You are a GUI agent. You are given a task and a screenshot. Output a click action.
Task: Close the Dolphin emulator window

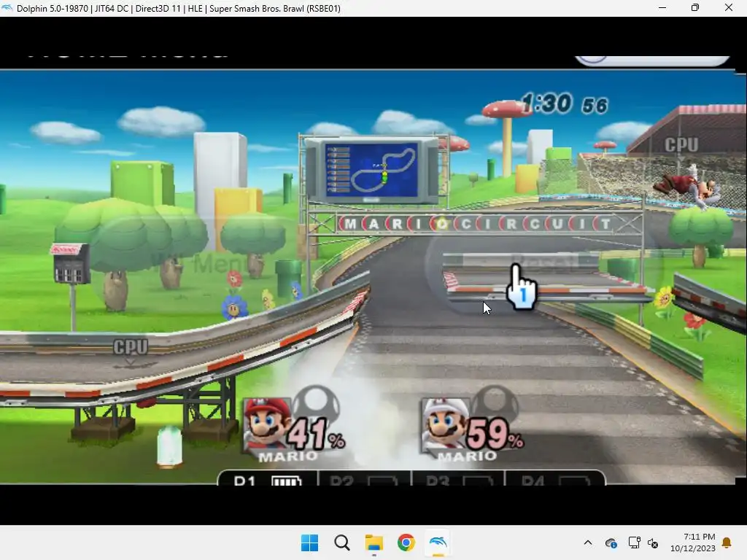[x=729, y=7]
